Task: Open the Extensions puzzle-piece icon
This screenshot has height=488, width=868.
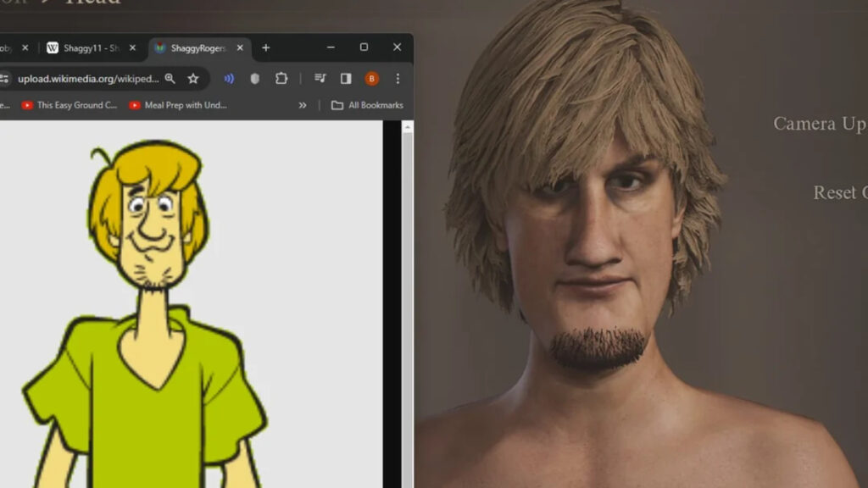Action: (x=282, y=79)
